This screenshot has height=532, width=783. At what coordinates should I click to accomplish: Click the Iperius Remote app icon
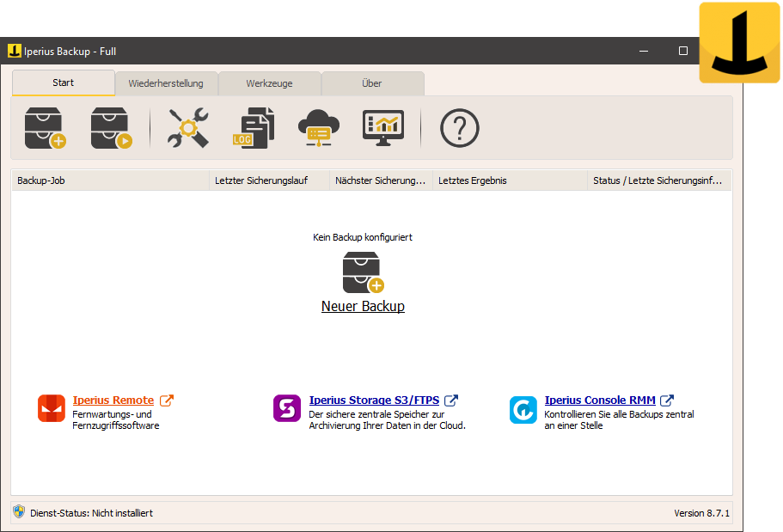click(x=51, y=408)
